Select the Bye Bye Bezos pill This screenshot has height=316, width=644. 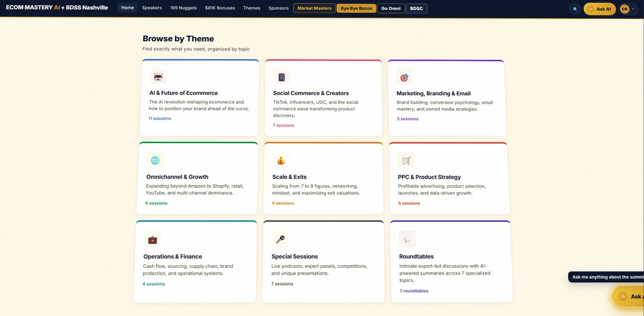coord(356,8)
